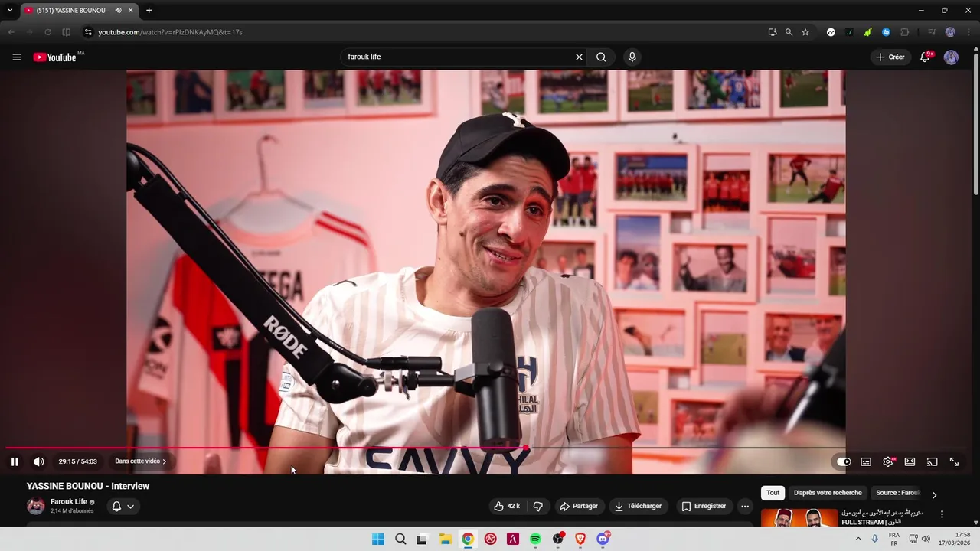Viewport: 980px width, 551px height.
Task: Seek on the red video progress bar
Action: coord(266,448)
